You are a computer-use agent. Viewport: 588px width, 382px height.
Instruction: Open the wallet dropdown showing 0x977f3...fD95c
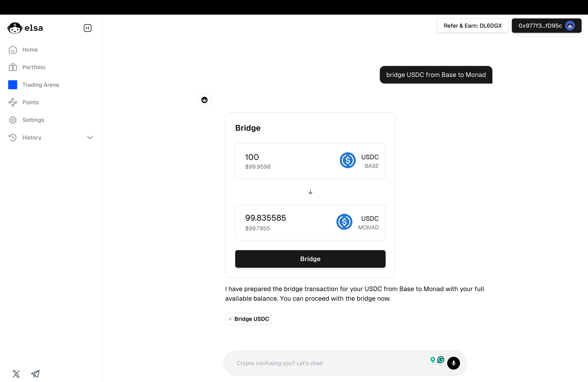click(546, 26)
